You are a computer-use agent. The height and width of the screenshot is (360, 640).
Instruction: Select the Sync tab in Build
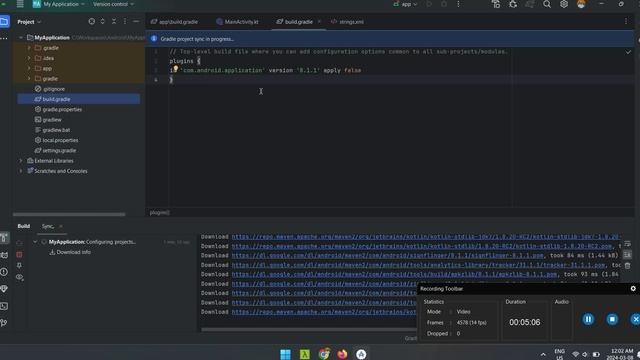coord(47,227)
